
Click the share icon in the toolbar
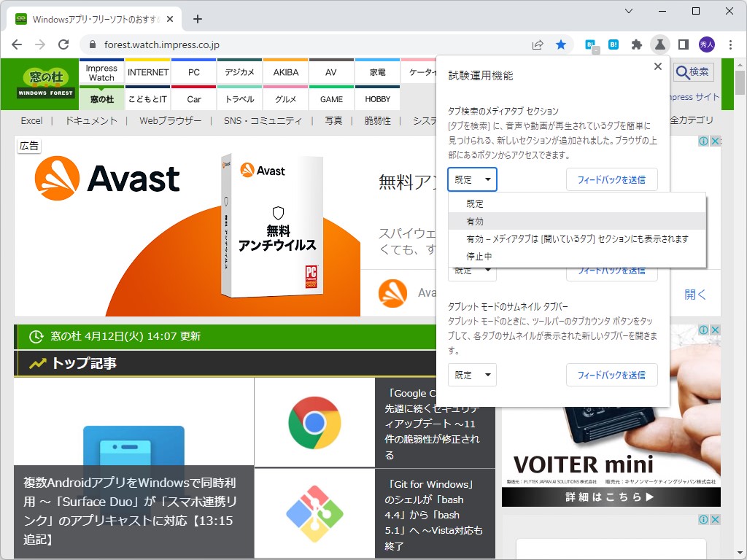(538, 44)
